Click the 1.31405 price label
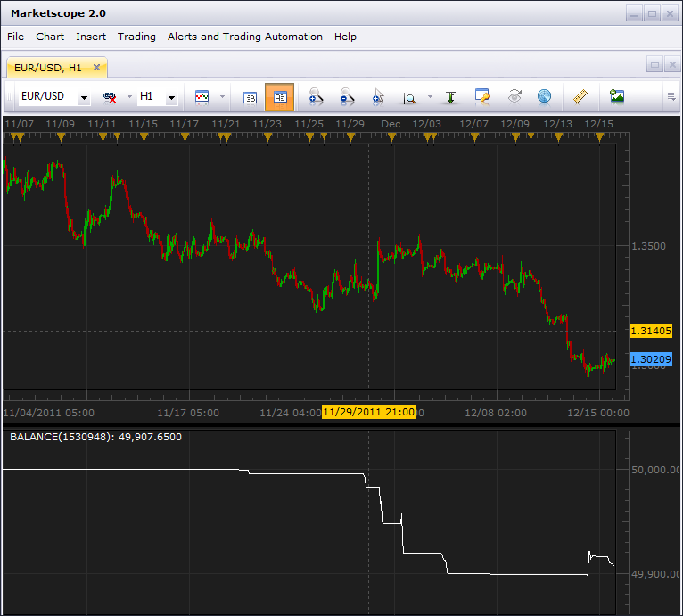This screenshot has height=616, width=683. (x=651, y=331)
